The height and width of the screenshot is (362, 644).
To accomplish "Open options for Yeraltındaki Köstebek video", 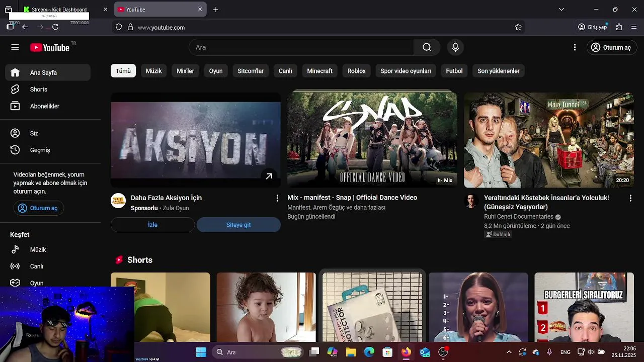I will pos(630,199).
